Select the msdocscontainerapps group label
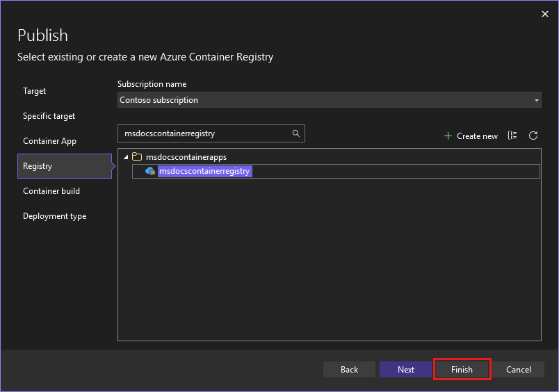Viewport: 559px width, 392px height. click(x=186, y=157)
